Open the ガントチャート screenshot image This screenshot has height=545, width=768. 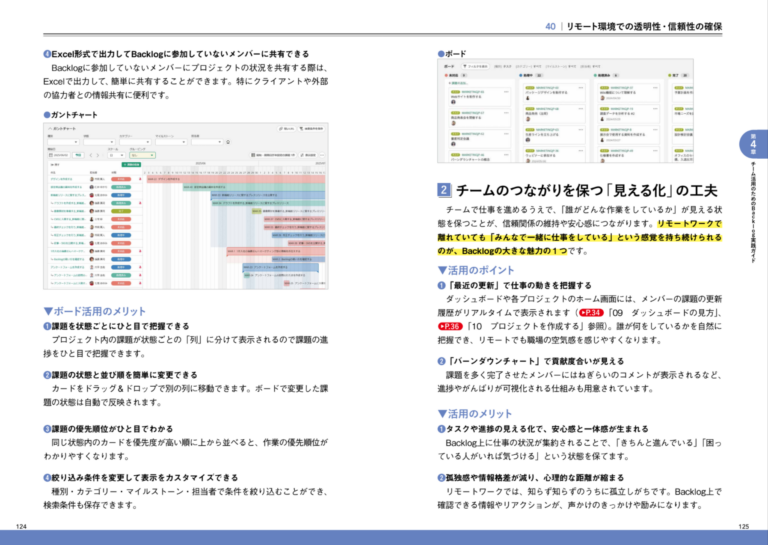click(186, 206)
